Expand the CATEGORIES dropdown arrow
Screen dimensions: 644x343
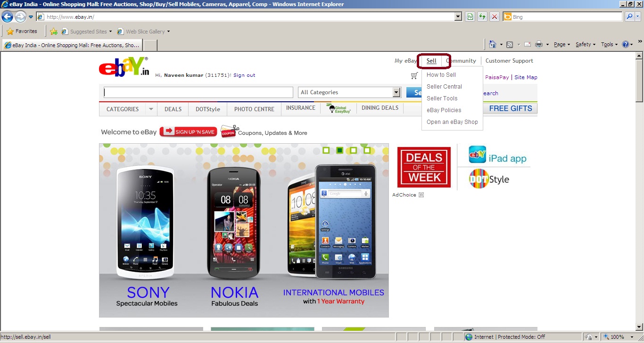pyautogui.click(x=151, y=109)
